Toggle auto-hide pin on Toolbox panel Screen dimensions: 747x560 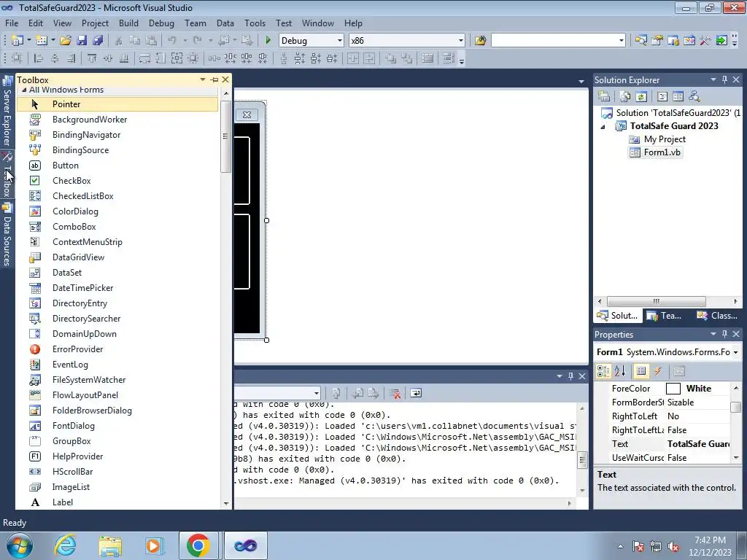[x=214, y=79]
